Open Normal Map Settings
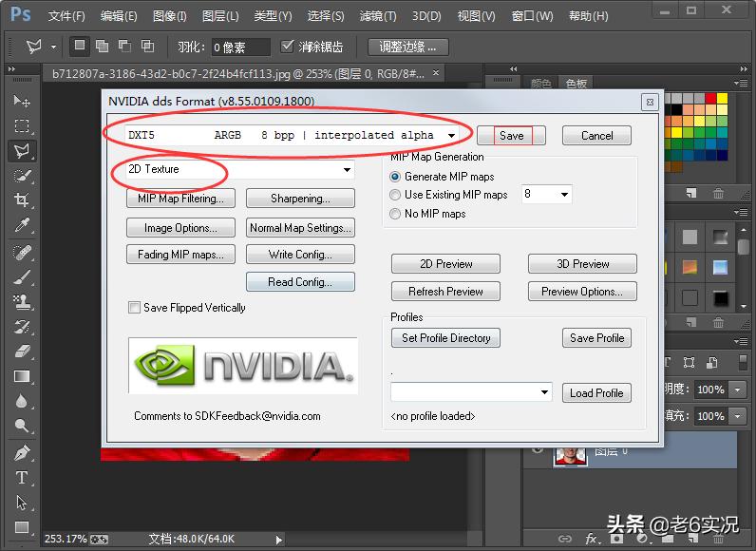This screenshot has height=551, width=756. coord(300,228)
